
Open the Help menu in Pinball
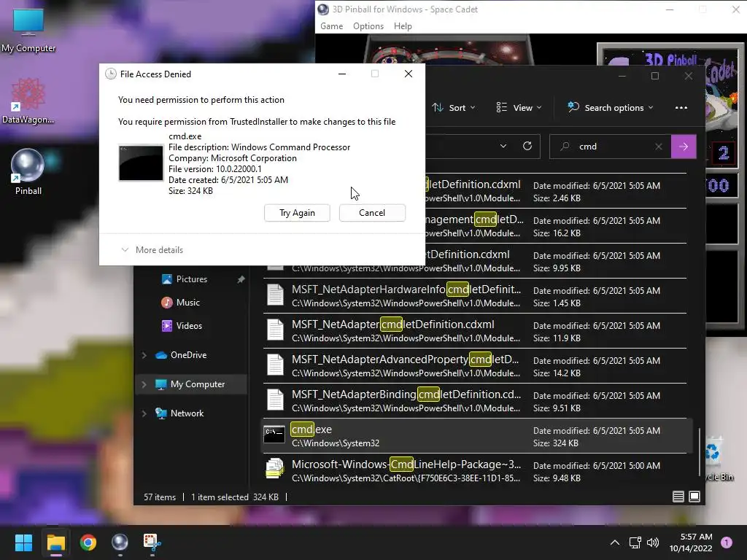tap(403, 26)
